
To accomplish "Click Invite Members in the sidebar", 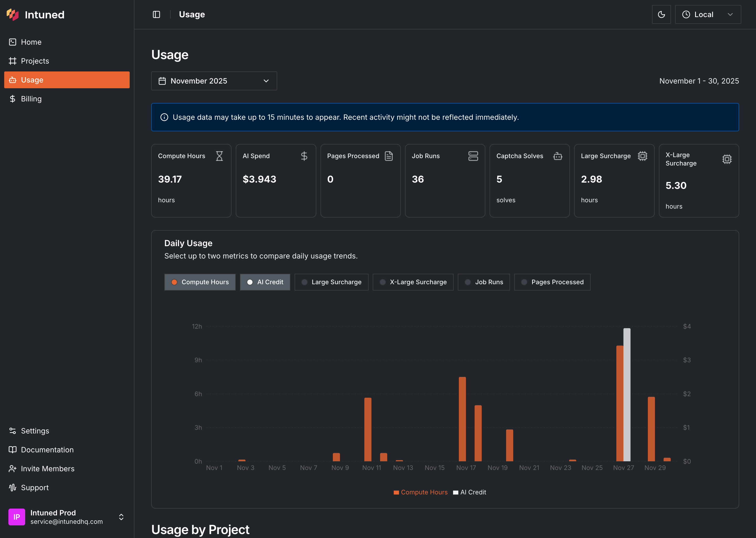I will 48,468.
